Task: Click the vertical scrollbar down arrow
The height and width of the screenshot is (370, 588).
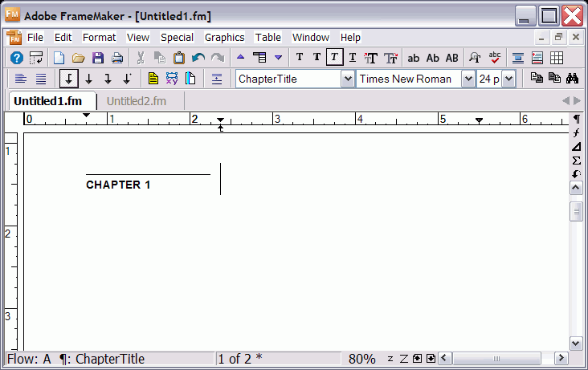Action: [576, 343]
